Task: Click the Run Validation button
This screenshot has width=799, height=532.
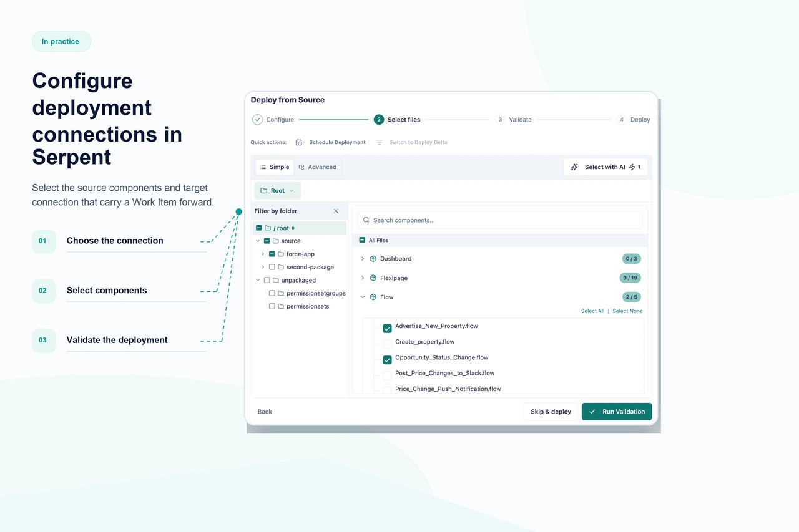Action: point(617,412)
